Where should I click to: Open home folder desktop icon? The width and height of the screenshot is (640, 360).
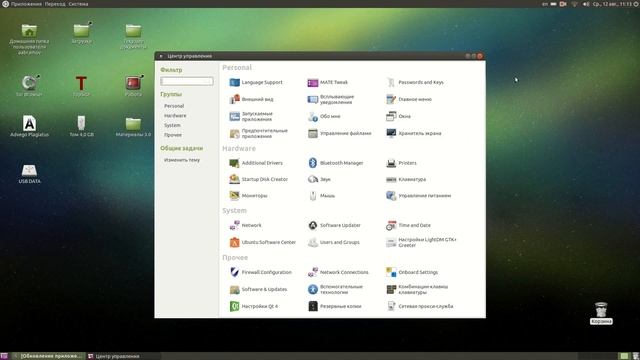(x=29, y=39)
